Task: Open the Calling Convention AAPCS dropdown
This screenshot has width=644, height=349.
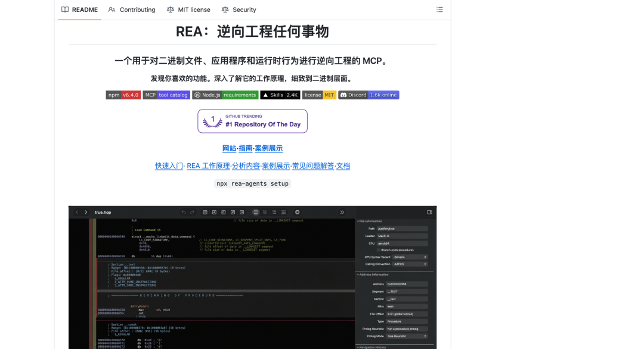Action: [410, 264]
